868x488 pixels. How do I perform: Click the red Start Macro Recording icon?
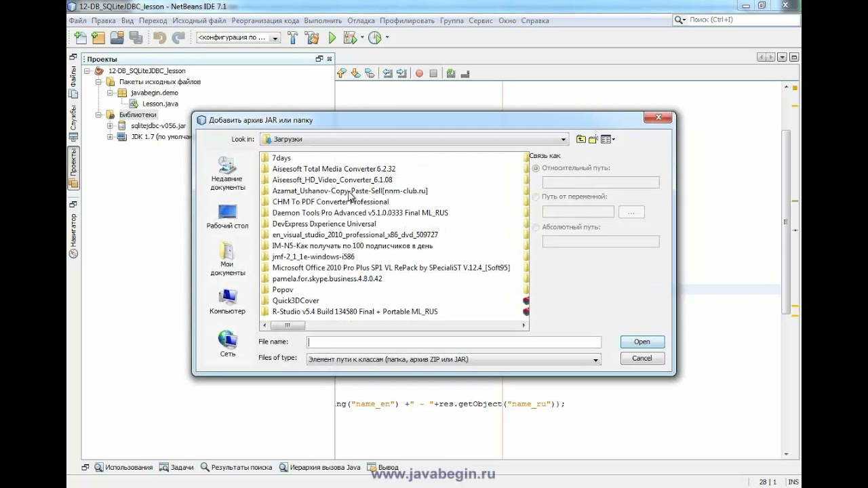(x=419, y=73)
